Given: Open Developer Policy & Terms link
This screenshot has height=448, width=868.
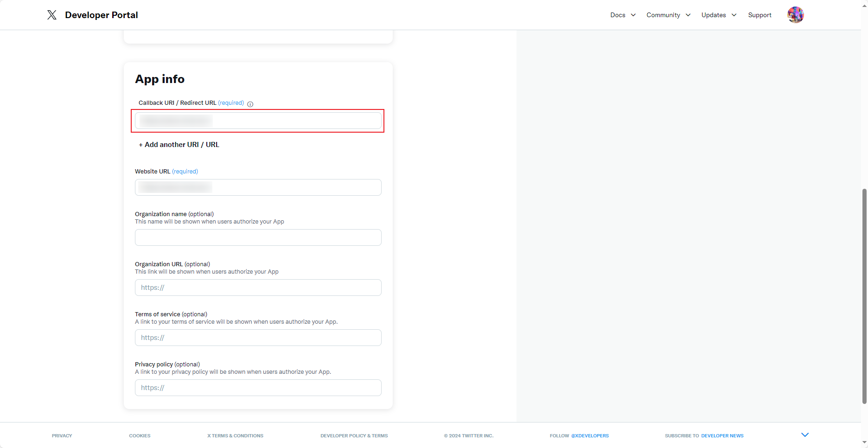Looking at the screenshot, I should click(354, 435).
